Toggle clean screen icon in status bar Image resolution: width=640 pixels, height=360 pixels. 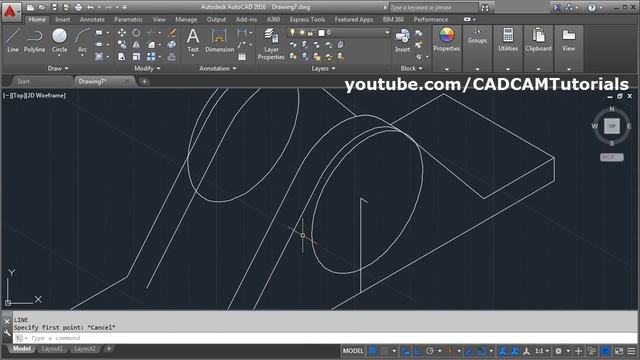tap(619, 351)
